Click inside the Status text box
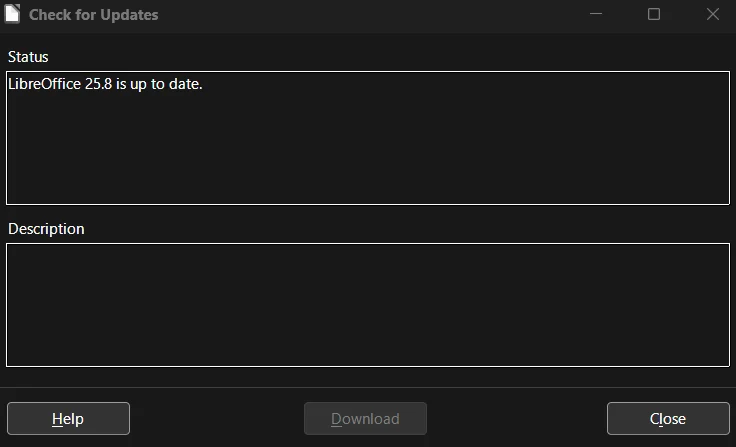736x447 pixels. pos(368,138)
